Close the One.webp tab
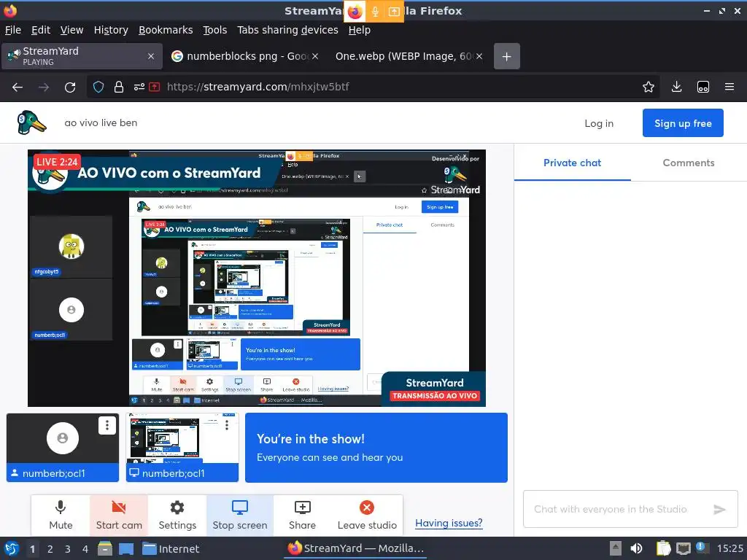 pos(479,57)
